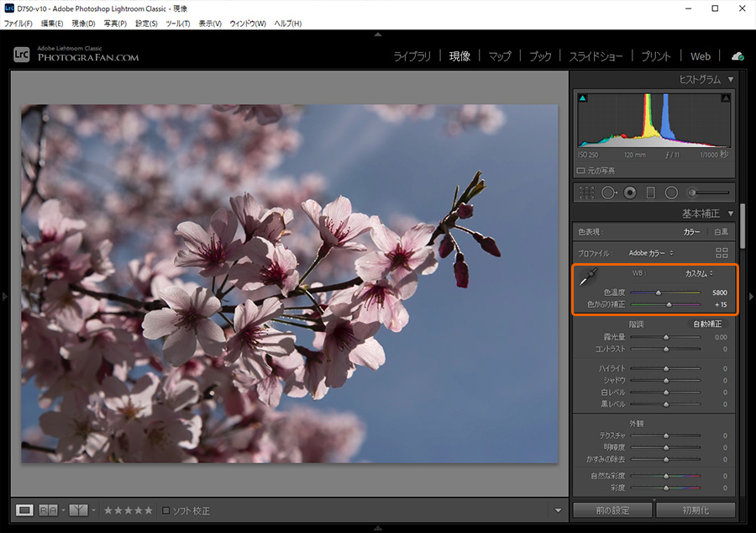
Task: Open the ツール menu
Action: click(178, 24)
